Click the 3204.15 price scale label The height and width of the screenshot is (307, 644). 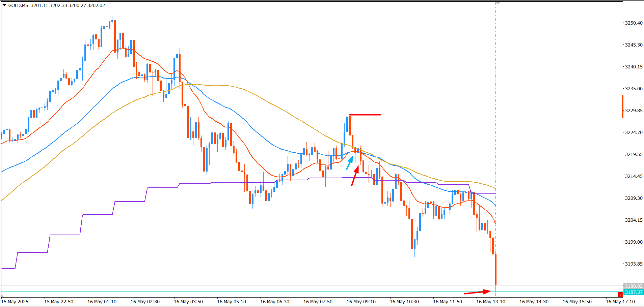tap(634, 220)
